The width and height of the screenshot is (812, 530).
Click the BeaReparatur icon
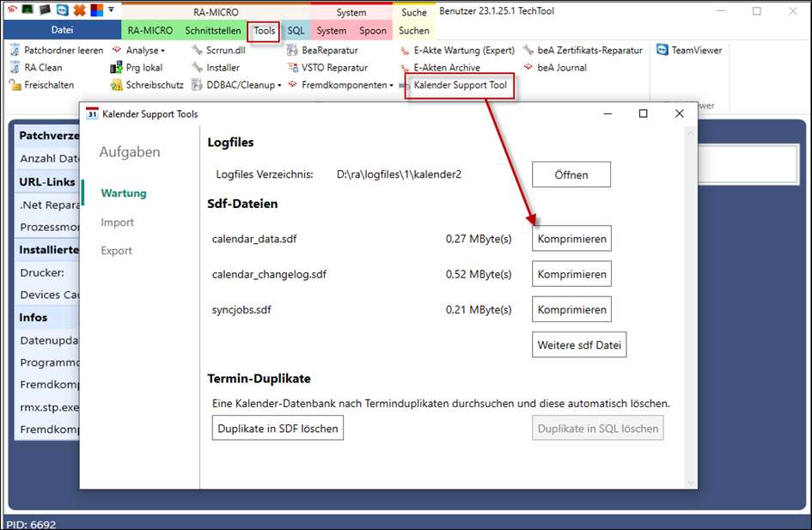(x=293, y=50)
